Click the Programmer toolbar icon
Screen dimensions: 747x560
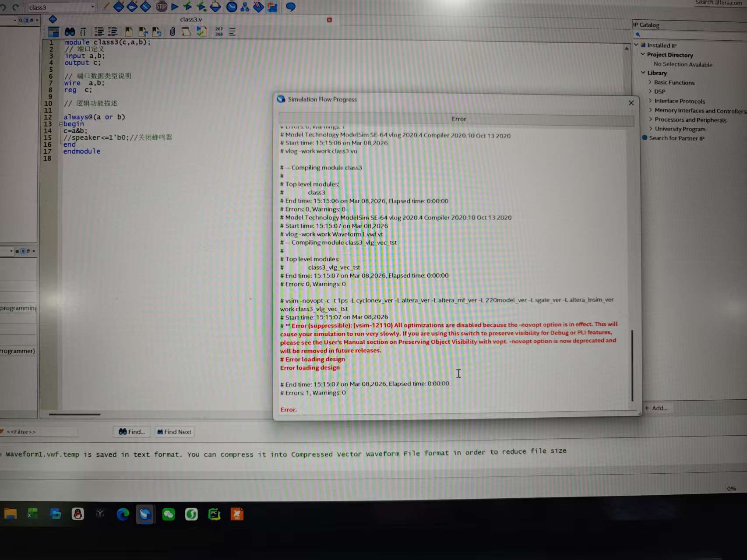(x=258, y=7)
